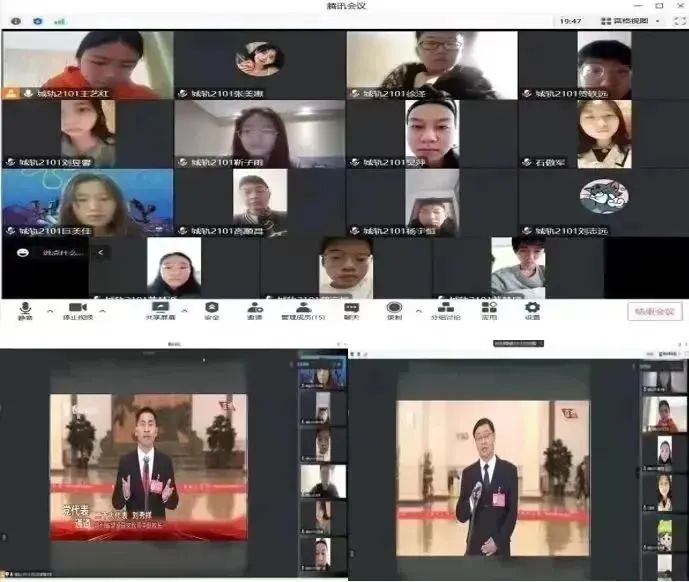Expand the video options arrow
The height and width of the screenshot is (582, 689).
pyautogui.click(x=102, y=309)
